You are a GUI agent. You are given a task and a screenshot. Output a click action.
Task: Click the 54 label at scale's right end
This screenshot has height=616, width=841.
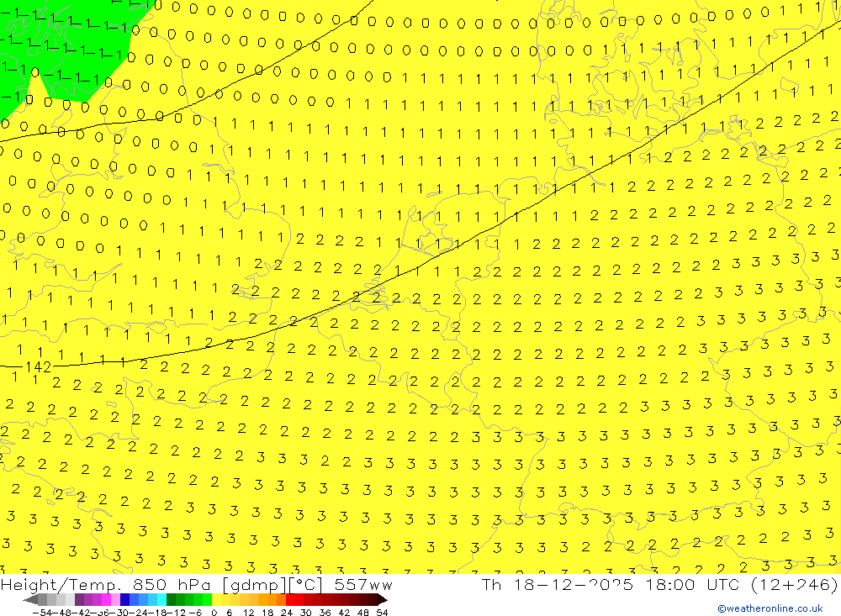[382, 613]
